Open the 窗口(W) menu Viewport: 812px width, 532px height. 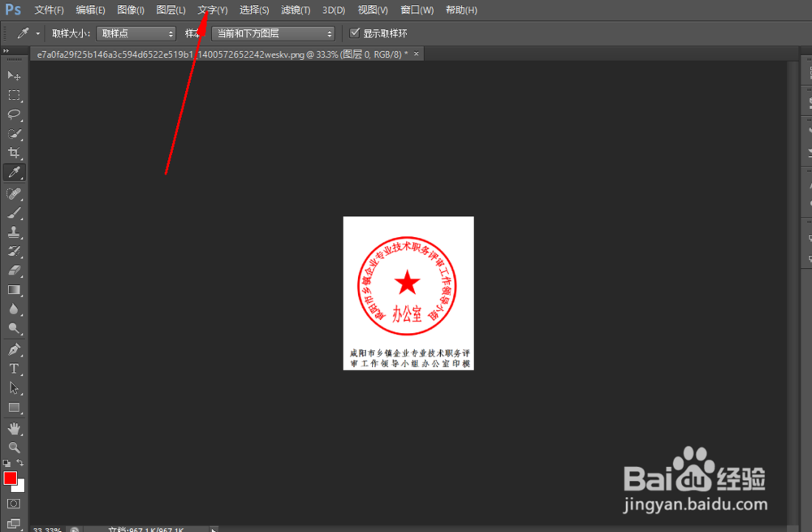(417, 10)
